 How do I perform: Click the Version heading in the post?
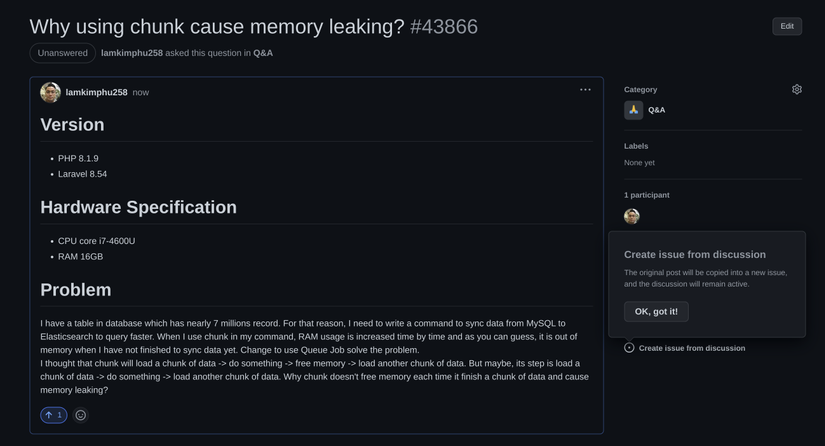pos(72,125)
